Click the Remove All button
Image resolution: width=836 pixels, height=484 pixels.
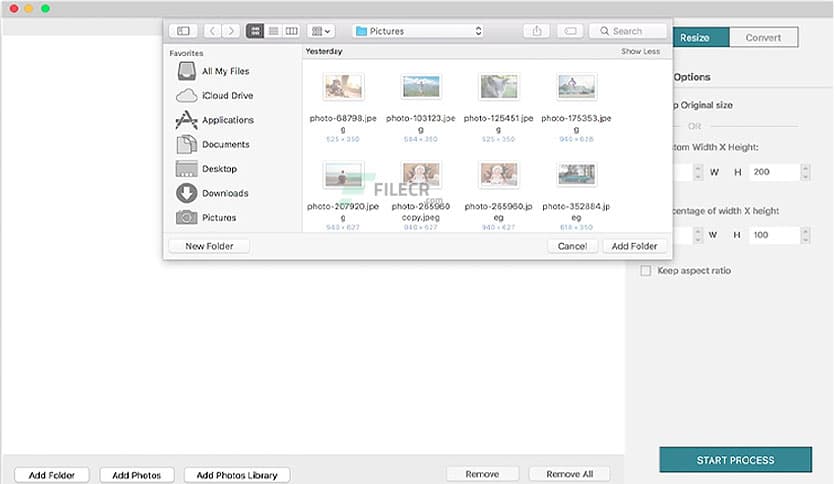click(x=569, y=474)
